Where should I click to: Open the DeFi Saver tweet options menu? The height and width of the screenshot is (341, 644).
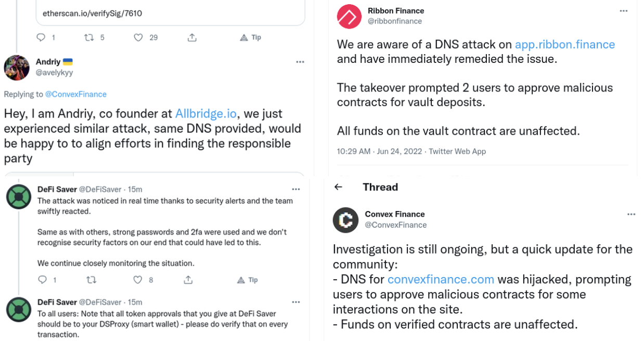click(x=296, y=189)
